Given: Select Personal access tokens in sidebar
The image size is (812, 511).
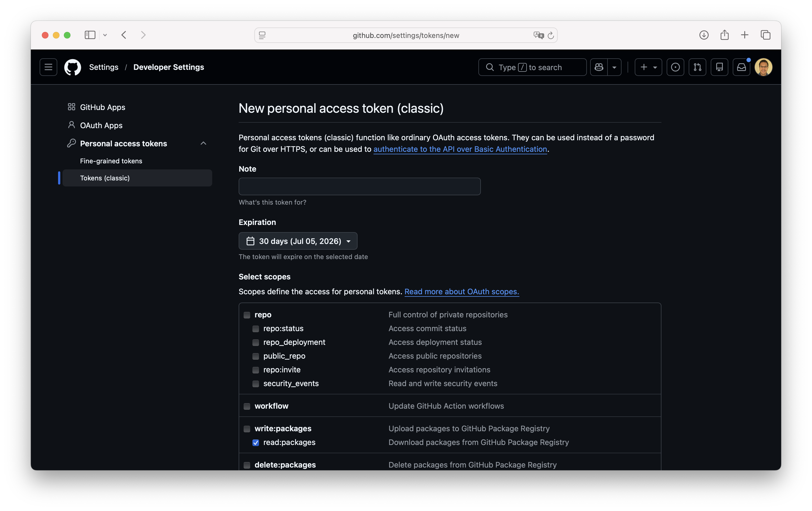Looking at the screenshot, I should click(123, 144).
